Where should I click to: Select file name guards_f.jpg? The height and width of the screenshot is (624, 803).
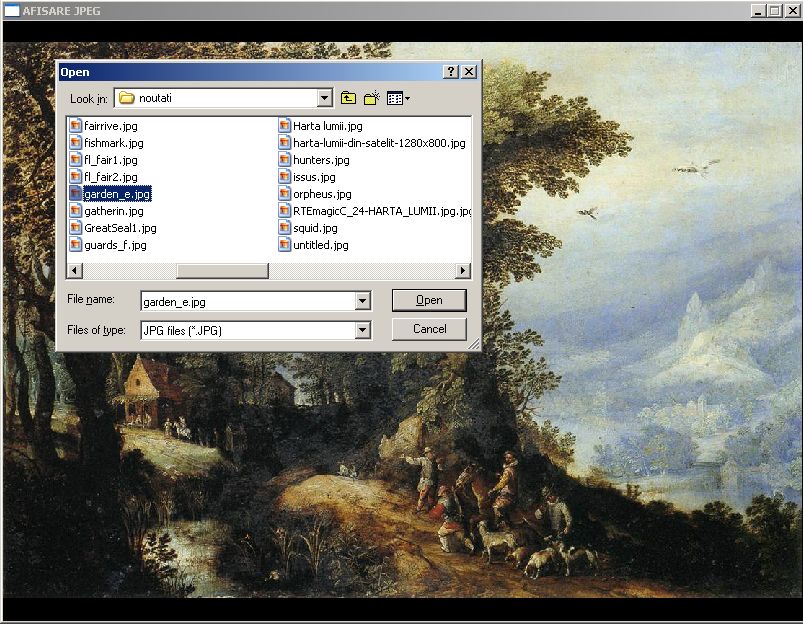coord(115,244)
